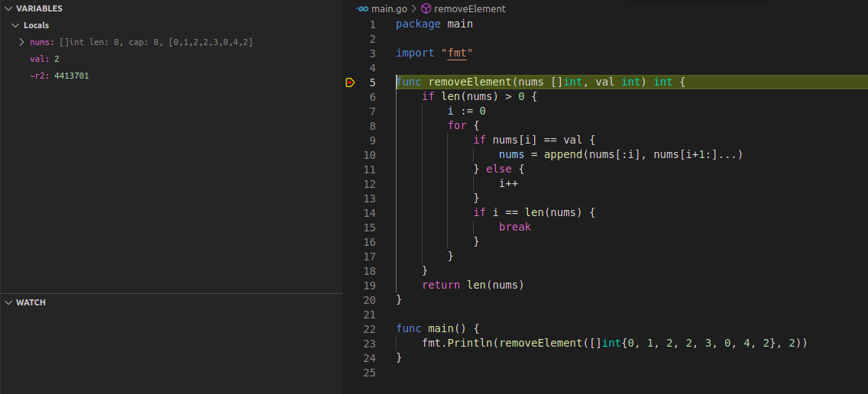
Task: Click the Locals scope label
Action: [x=37, y=25]
